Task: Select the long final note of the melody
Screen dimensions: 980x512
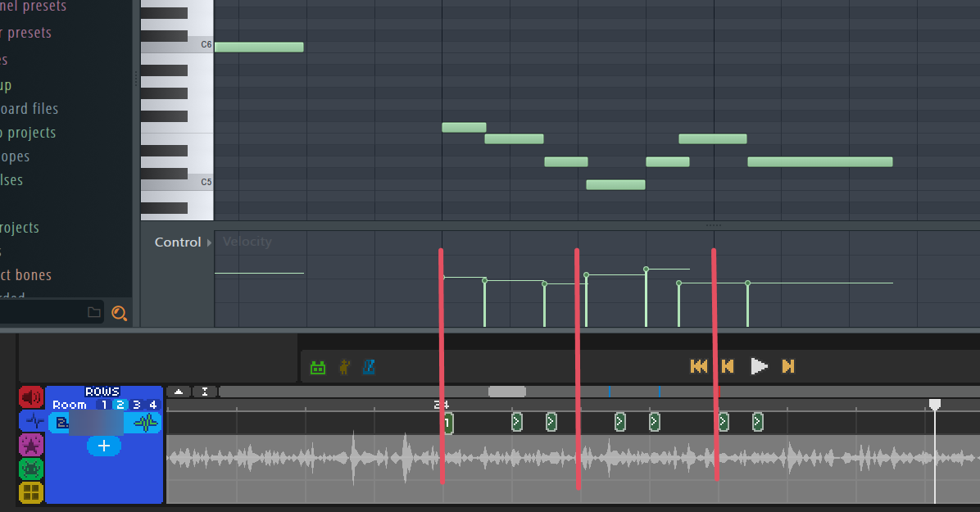Action: (x=820, y=162)
